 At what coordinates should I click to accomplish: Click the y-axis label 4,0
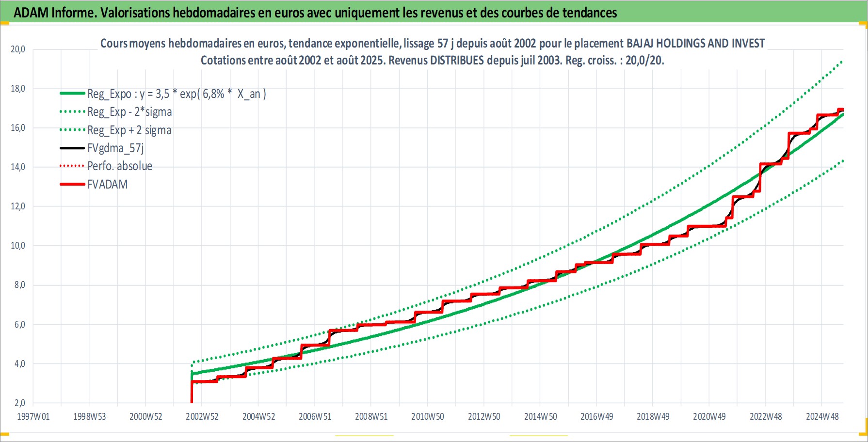tap(20, 364)
